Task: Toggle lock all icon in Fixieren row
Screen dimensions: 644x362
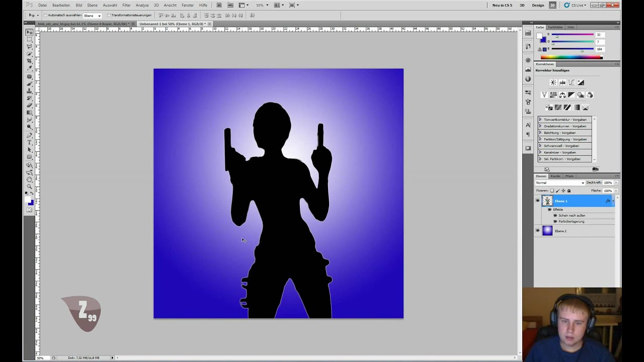Action: (569, 191)
